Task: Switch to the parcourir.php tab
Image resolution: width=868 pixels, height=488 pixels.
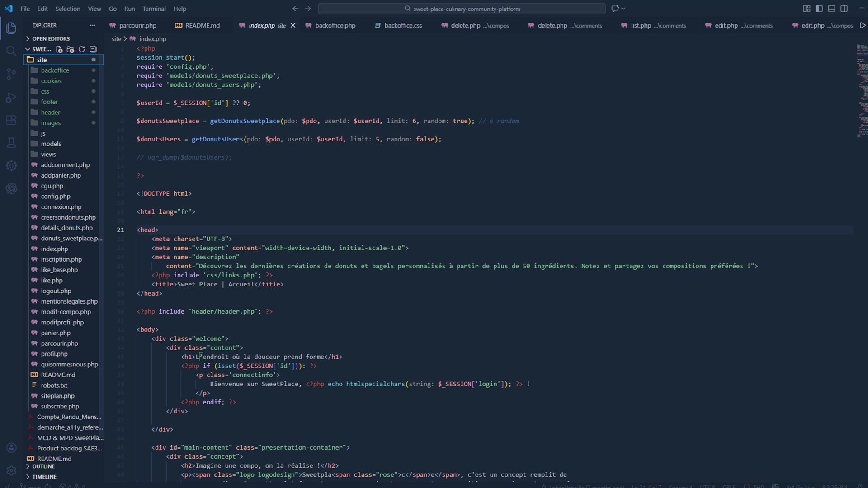Action: (133, 25)
